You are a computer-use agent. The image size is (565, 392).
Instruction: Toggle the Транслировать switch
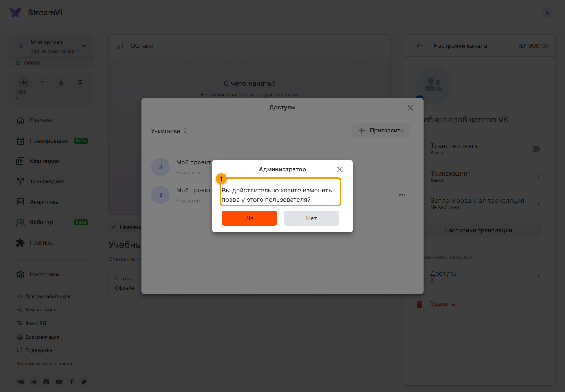[534, 149]
